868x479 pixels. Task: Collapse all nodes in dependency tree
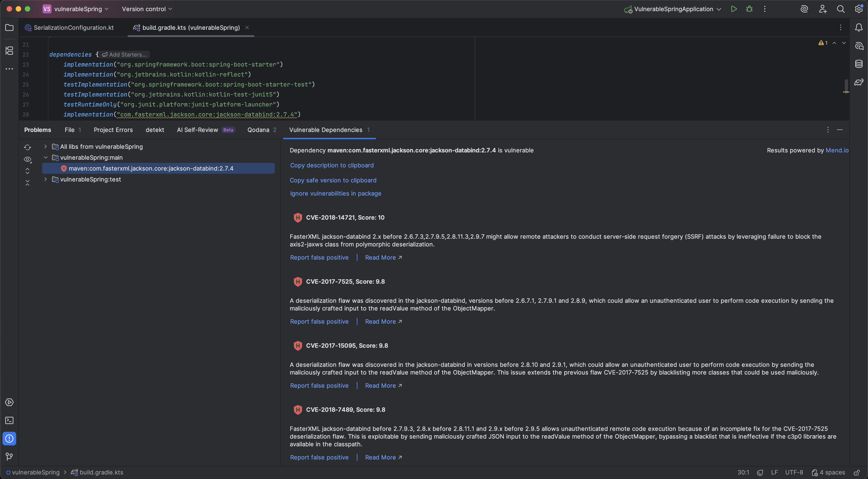point(28,183)
